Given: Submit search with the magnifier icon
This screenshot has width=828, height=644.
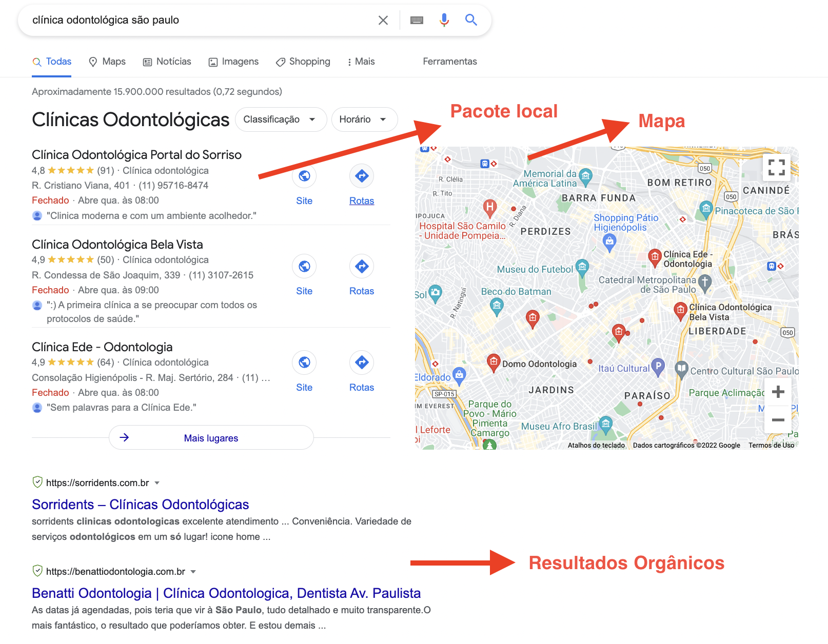Looking at the screenshot, I should pos(471,20).
